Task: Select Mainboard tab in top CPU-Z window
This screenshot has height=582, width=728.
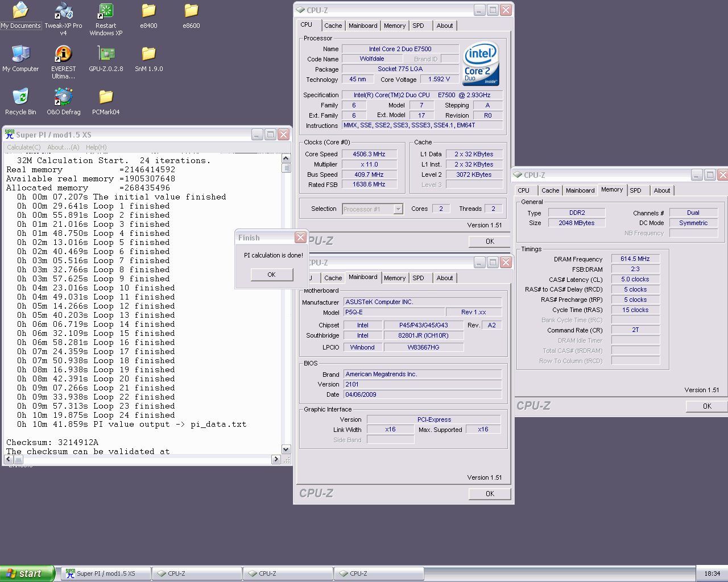Action: tap(363, 26)
